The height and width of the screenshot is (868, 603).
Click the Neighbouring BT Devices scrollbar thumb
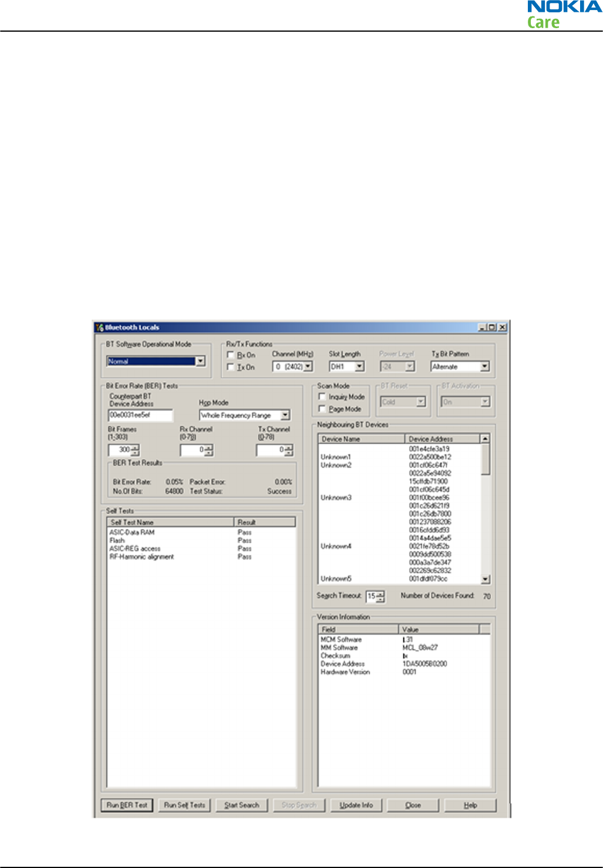[485, 458]
